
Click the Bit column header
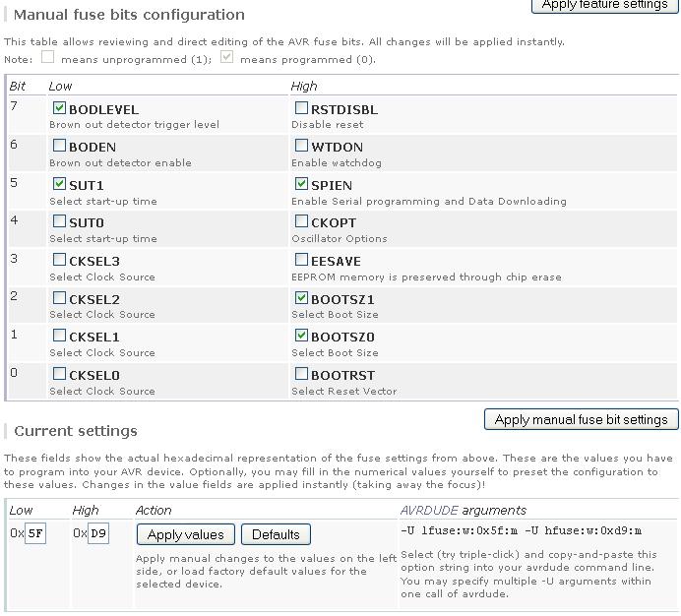18,86
